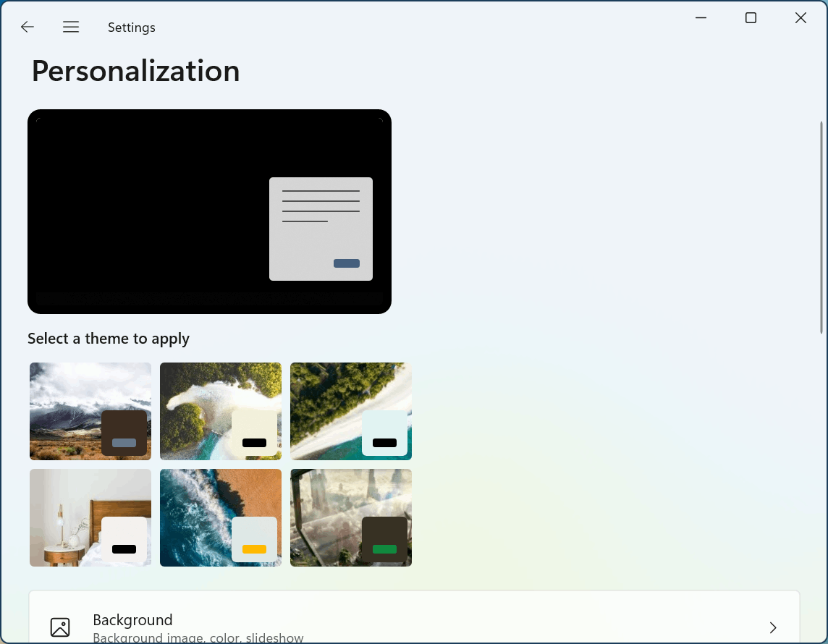Click the Personalization heading
Viewport: 828px width, 644px height.
point(136,71)
